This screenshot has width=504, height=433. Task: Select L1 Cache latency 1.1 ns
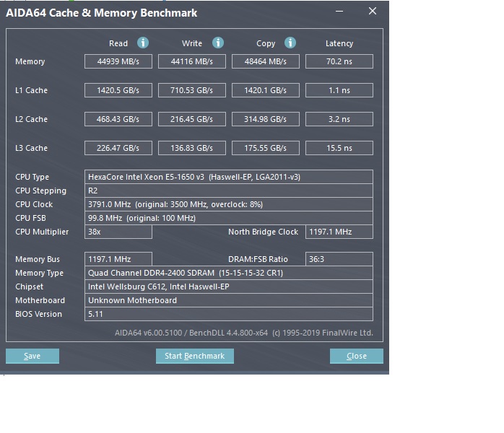pos(339,90)
